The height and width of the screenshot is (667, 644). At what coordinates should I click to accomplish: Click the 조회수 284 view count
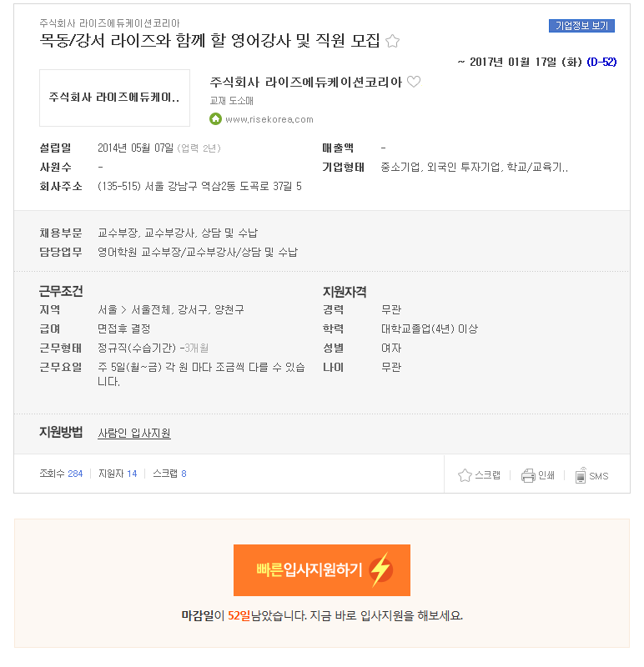[61, 474]
